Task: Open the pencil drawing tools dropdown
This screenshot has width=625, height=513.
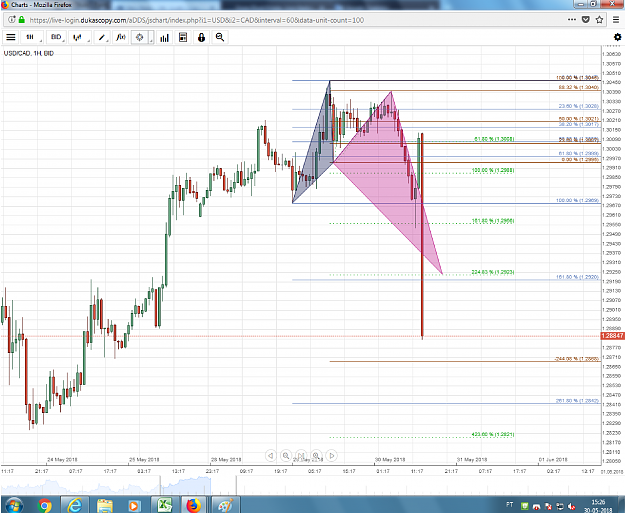Action: [102, 37]
